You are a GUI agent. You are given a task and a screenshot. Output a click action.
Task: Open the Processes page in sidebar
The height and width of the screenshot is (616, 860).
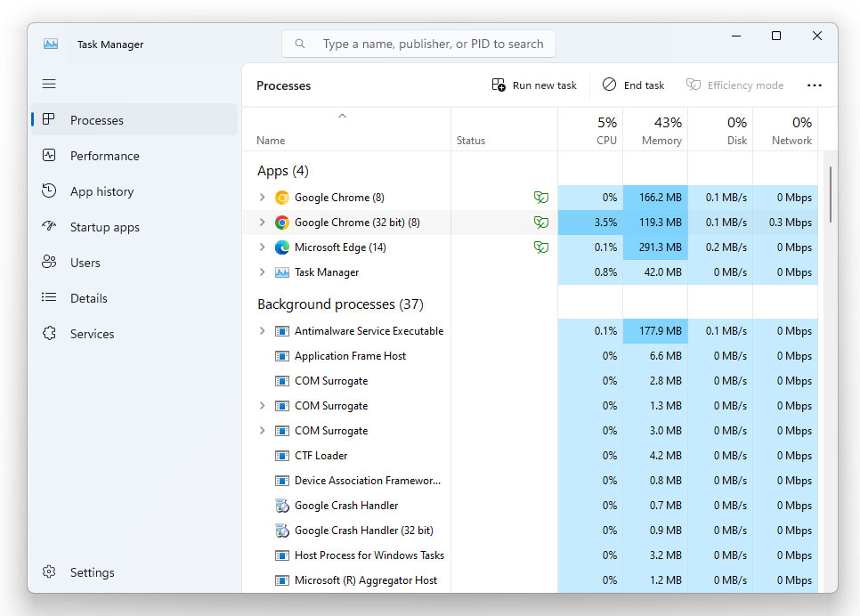click(x=134, y=119)
